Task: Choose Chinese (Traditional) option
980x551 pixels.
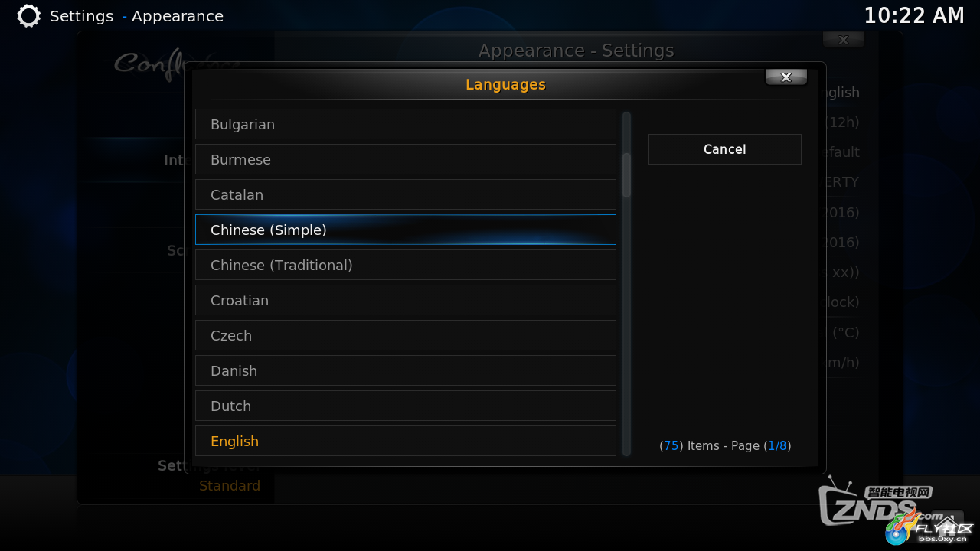Action: (x=406, y=265)
